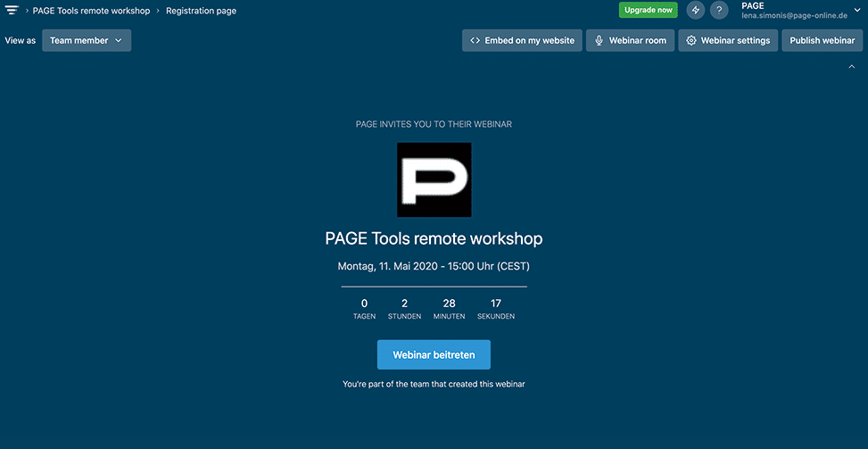Click the 'Publish webinar' button

pyautogui.click(x=822, y=40)
